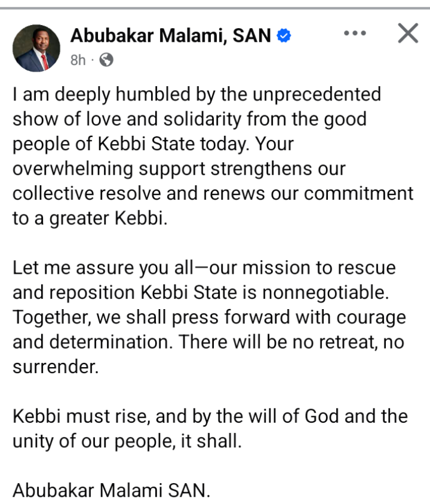Click the closing signature "Abubakar Malami SAN."

(112, 491)
